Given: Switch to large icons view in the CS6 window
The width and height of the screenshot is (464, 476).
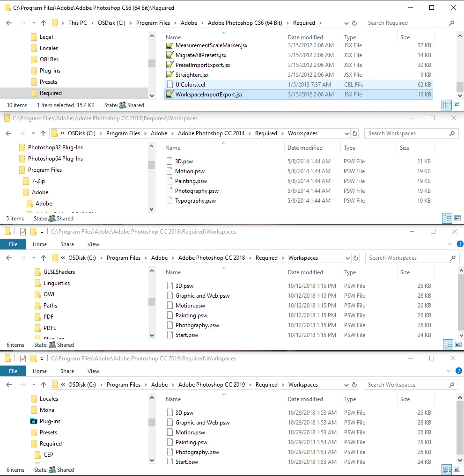Looking at the screenshot, I should pos(457,105).
